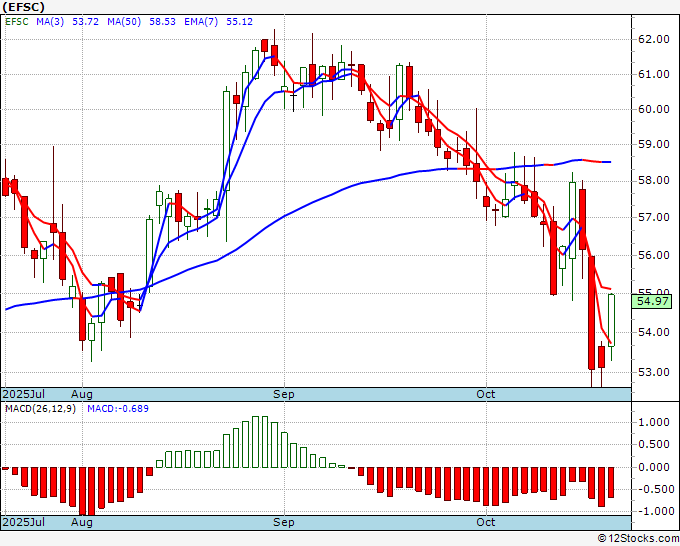Click the EMA(7) legend label
The width and height of the screenshot is (680, 546).
pos(201,22)
